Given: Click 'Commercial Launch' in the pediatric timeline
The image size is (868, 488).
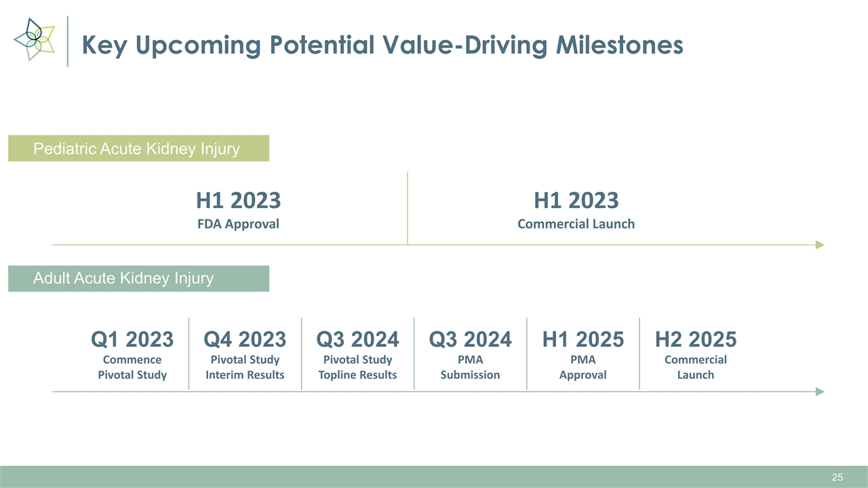Looking at the screenshot, I should (x=576, y=224).
